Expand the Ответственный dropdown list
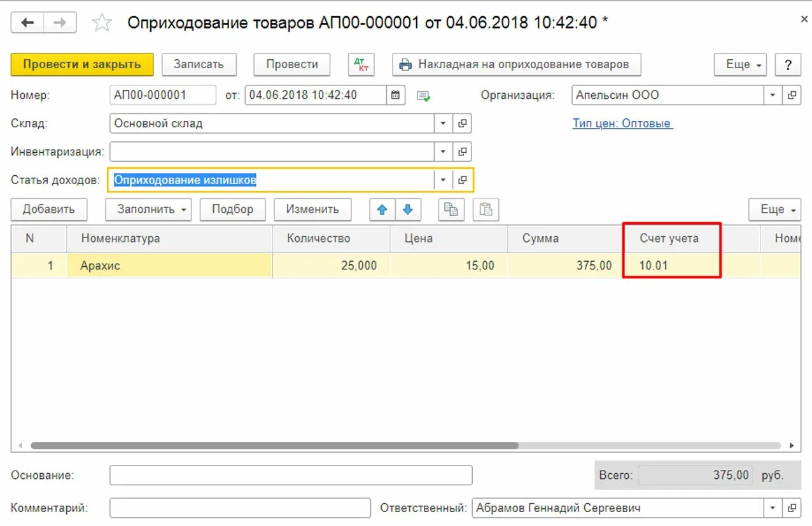This screenshot has width=812, height=526. [773, 508]
